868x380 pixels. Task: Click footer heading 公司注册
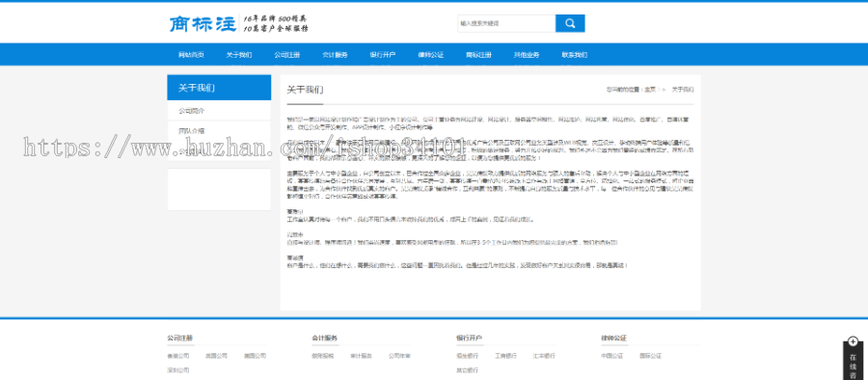pos(180,338)
